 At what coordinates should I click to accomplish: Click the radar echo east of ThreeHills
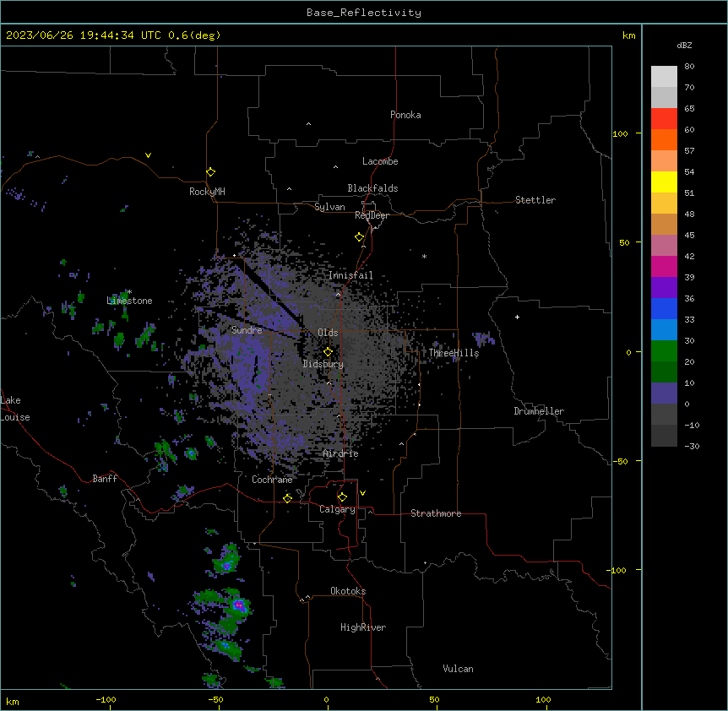click(484, 339)
